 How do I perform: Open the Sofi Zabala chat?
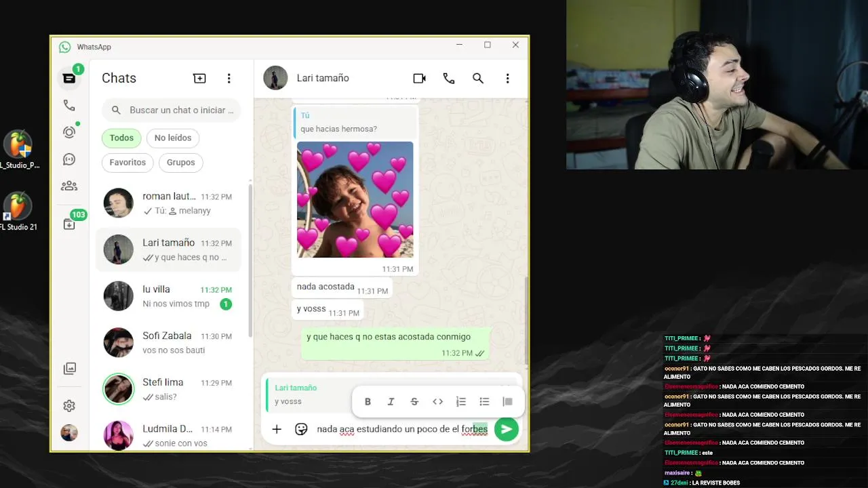pyautogui.click(x=169, y=342)
